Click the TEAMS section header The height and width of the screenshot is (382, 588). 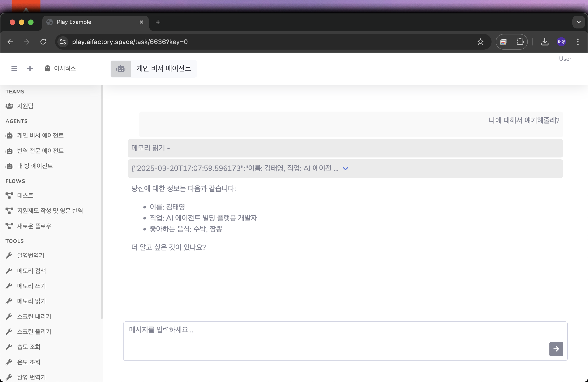click(15, 92)
